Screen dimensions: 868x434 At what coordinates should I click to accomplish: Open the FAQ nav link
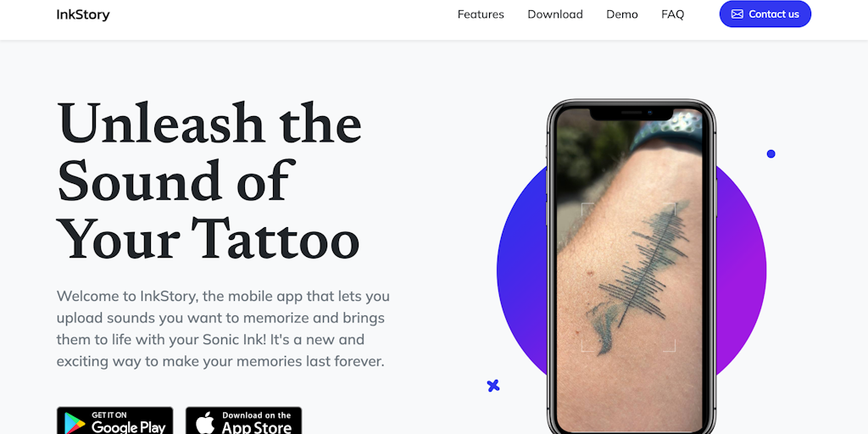pyautogui.click(x=672, y=14)
